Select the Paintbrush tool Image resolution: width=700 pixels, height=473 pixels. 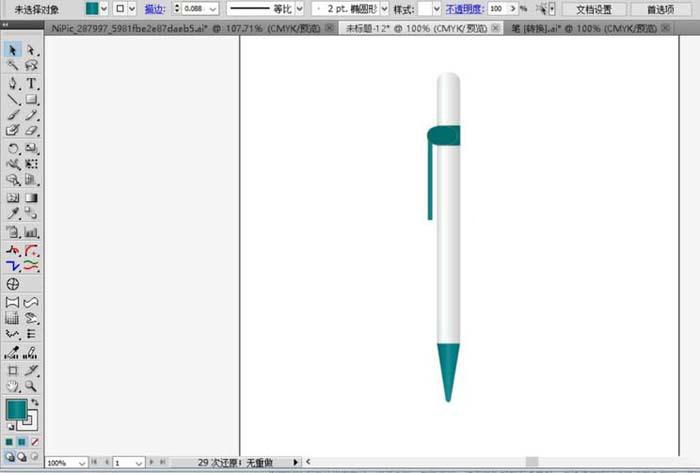[x=12, y=115]
